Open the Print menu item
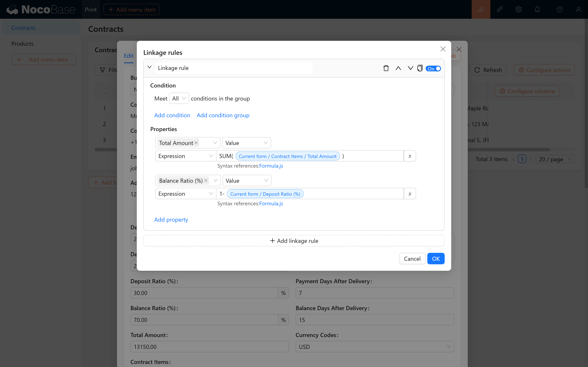This screenshot has width=588, height=367. (91, 9)
